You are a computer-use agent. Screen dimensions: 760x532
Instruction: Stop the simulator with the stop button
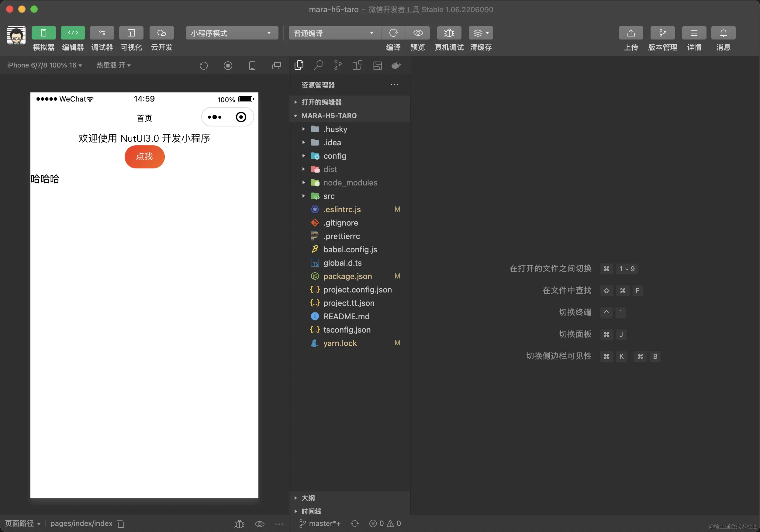coord(228,66)
